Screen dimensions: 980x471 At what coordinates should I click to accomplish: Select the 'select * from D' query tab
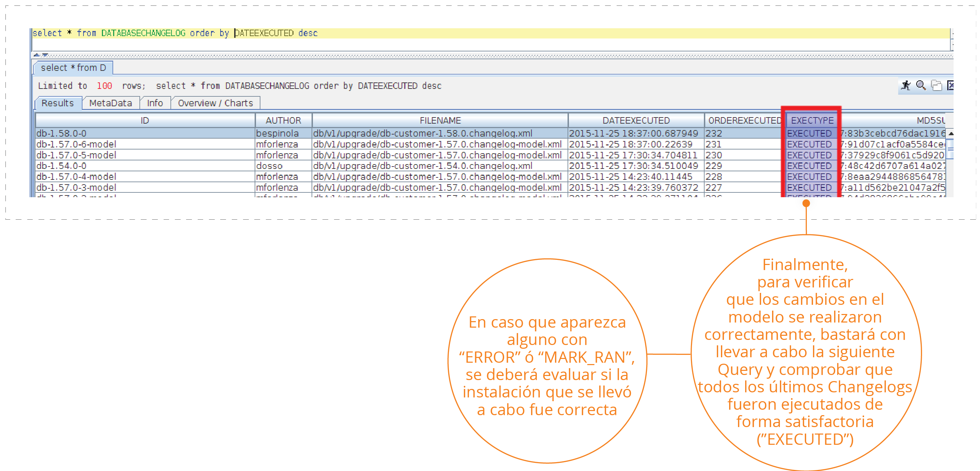click(x=73, y=68)
